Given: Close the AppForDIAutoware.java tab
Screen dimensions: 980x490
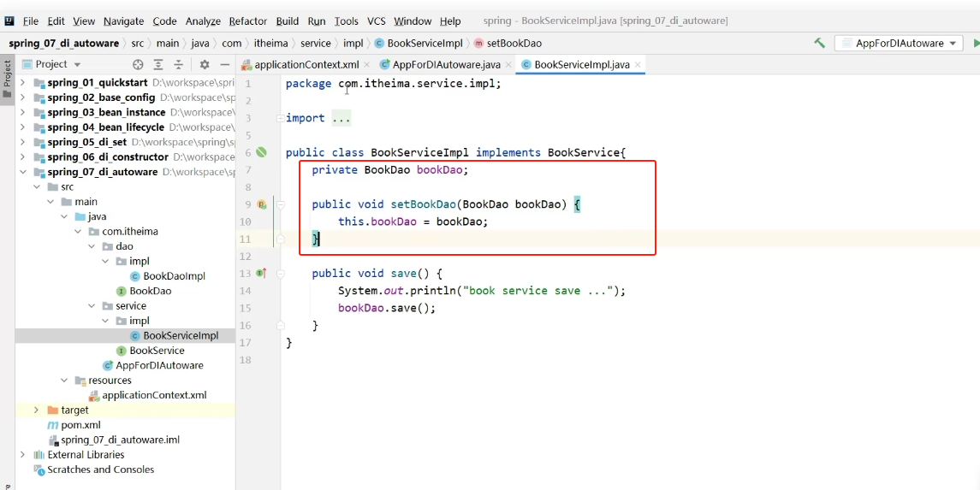Looking at the screenshot, I should (x=508, y=65).
